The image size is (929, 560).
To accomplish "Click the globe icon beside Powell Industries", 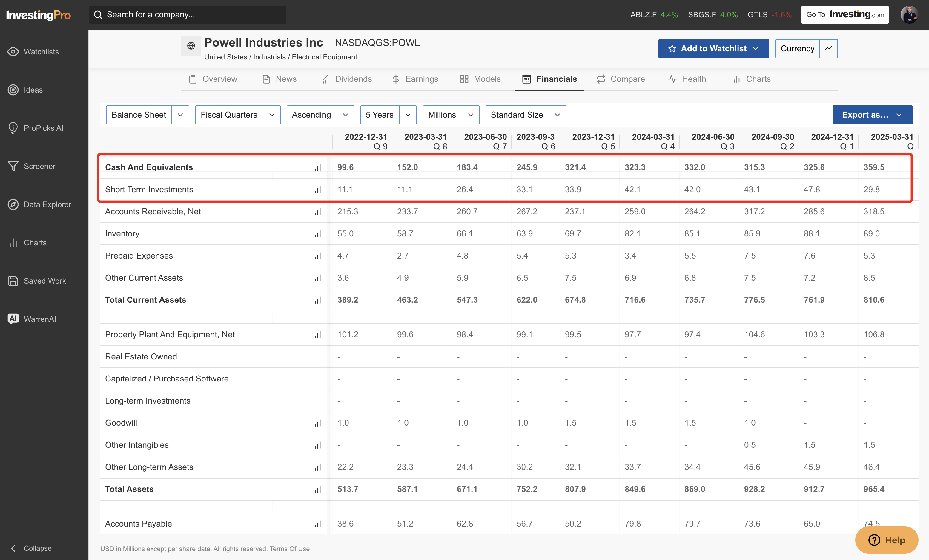I will coord(191,46).
